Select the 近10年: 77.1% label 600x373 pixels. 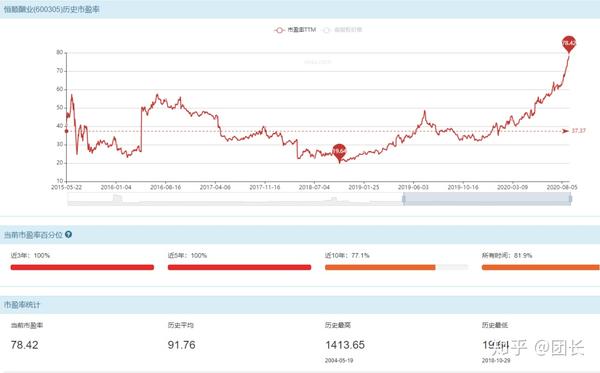[x=347, y=255]
